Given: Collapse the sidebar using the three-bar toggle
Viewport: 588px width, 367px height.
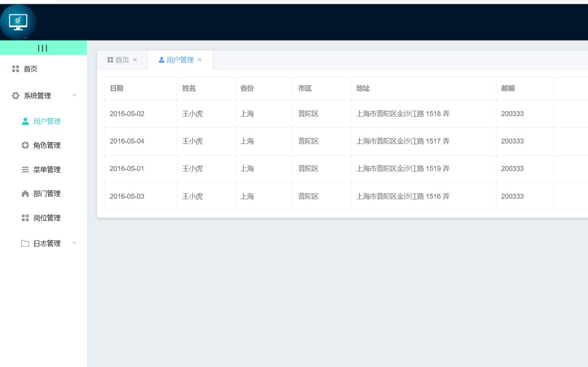Looking at the screenshot, I should [43, 48].
